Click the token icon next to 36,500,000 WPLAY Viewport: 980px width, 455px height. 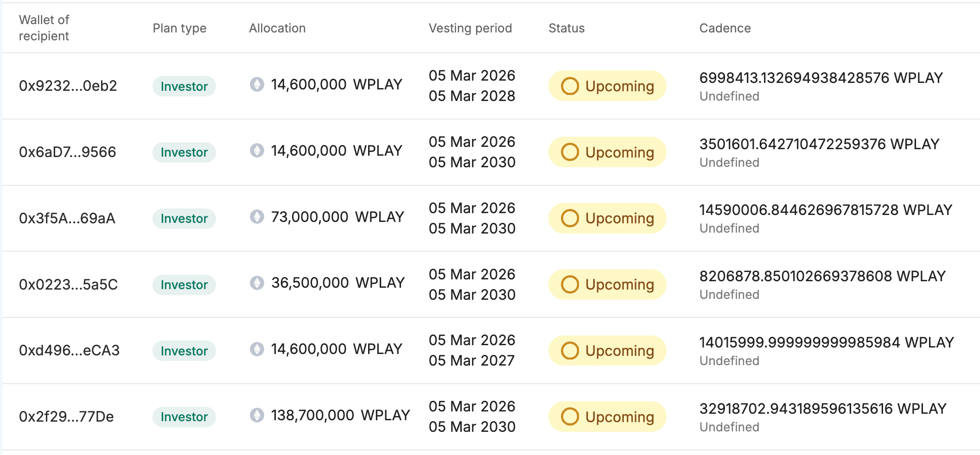[x=257, y=283]
